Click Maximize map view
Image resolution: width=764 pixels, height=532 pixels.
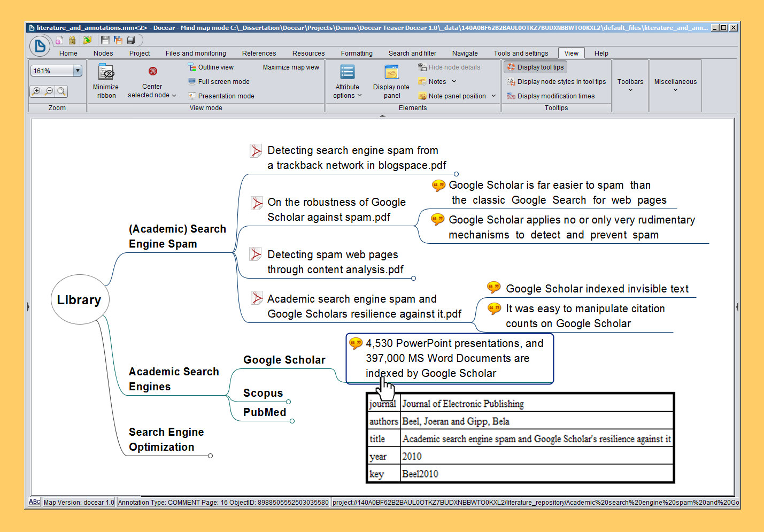[x=291, y=67]
